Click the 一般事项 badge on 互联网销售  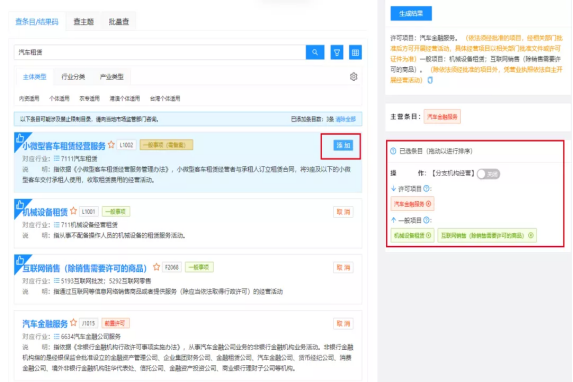coord(199,267)
